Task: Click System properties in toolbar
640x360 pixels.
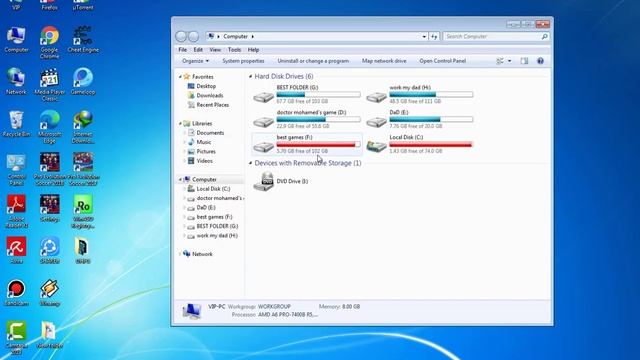Action: pyautogui.click(x=243, y=61)
